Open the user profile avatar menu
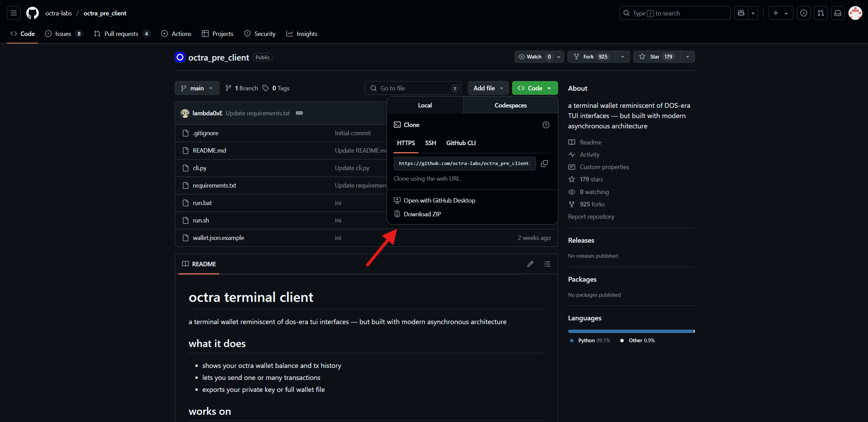Screen dimensions: 868x422 855,13
